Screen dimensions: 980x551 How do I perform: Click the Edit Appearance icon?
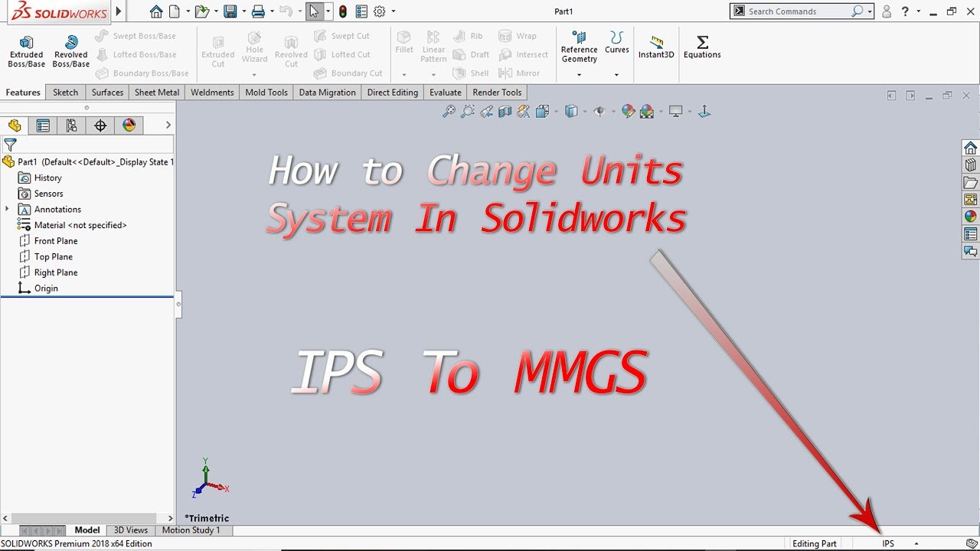[629, 112]
